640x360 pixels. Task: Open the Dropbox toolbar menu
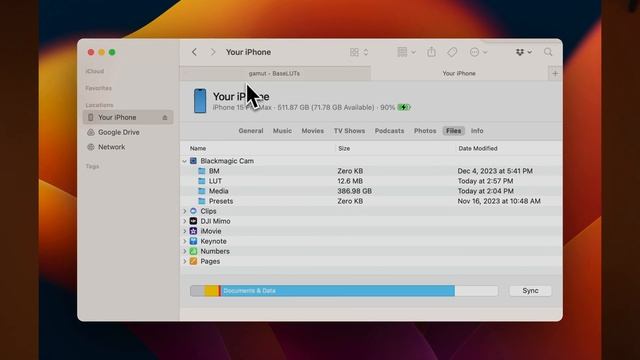(523, 52)
